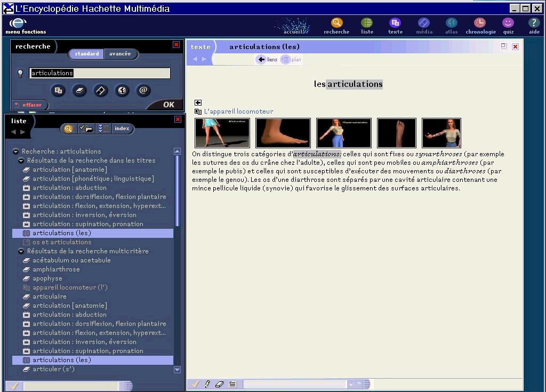Open the Hyperextension woman thumbnail

344,133
